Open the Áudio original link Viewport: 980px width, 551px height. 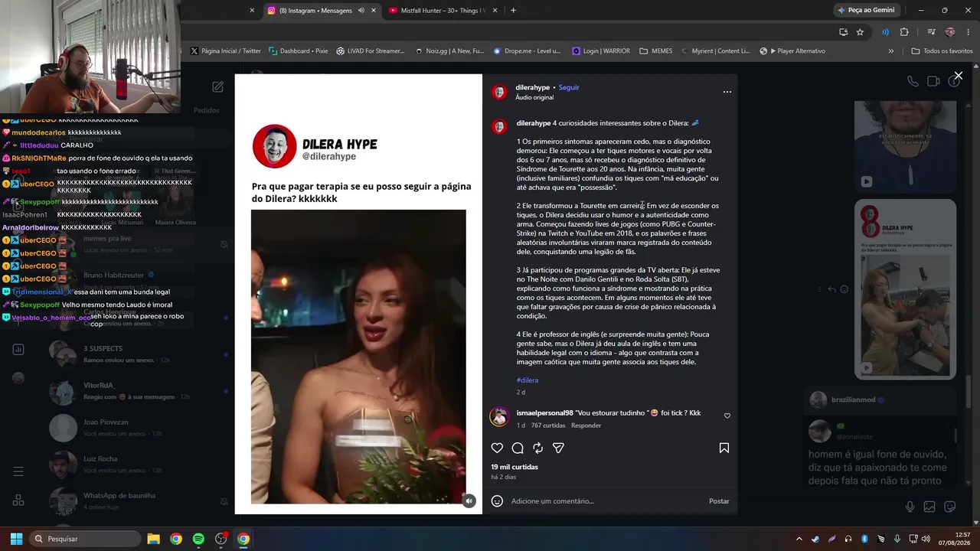click(x=534, y=98)
